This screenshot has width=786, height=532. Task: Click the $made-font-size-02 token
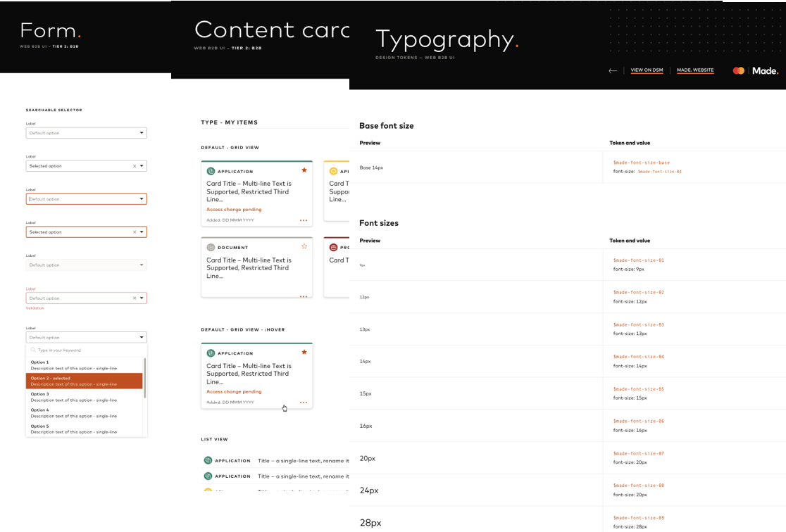point(639,293)
